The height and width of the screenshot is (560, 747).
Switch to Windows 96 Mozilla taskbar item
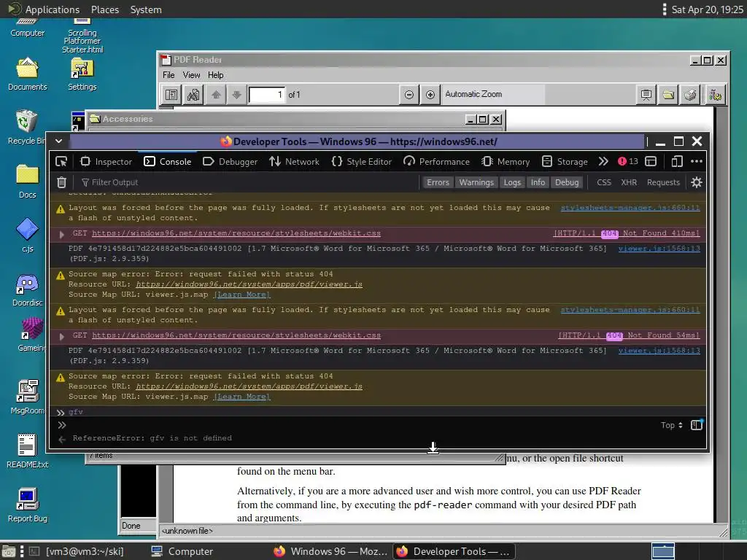[x=330, y=551]
